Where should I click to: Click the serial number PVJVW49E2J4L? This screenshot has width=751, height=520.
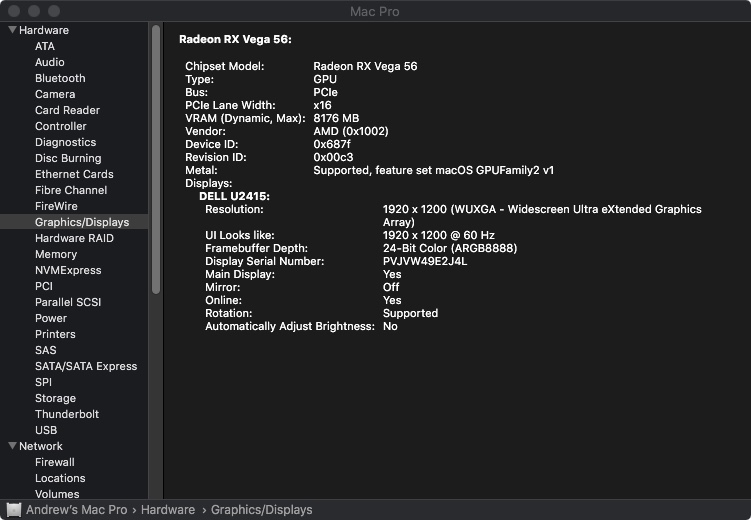point(425,261)
